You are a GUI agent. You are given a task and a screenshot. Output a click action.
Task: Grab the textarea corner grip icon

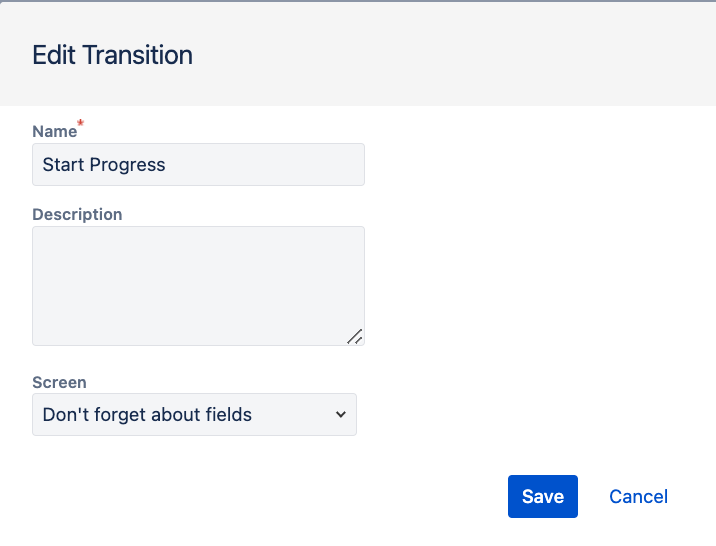tap(355, 337)
